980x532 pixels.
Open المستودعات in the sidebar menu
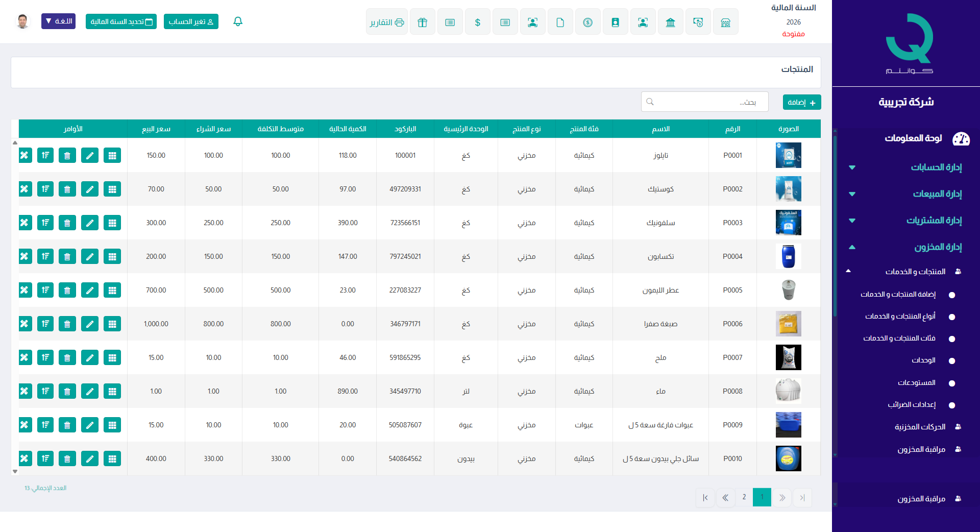click(916, 383)
